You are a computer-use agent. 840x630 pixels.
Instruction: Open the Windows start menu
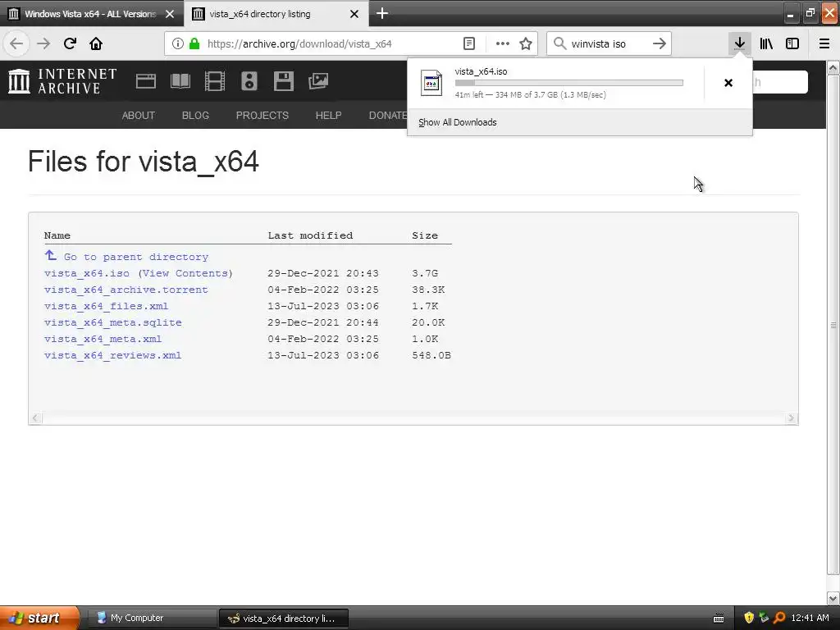pyautogui.click(x=39, y=618)
